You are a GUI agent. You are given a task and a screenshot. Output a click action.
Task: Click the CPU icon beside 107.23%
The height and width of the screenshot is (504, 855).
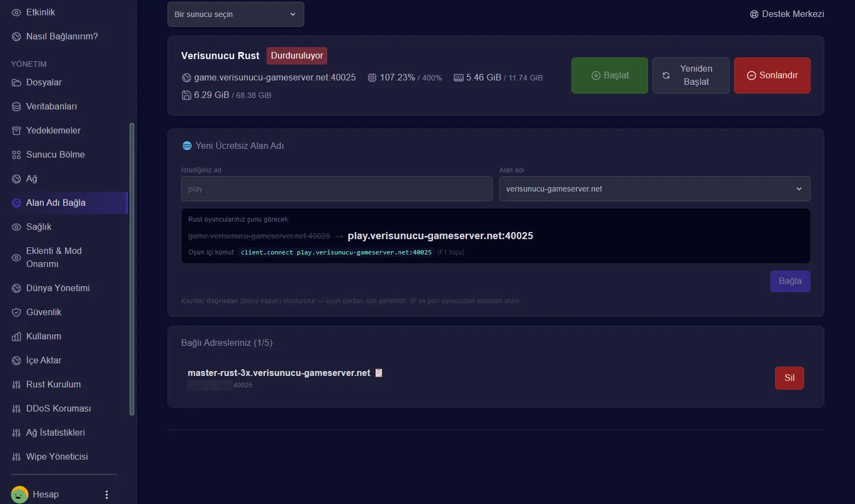(372, 78)
